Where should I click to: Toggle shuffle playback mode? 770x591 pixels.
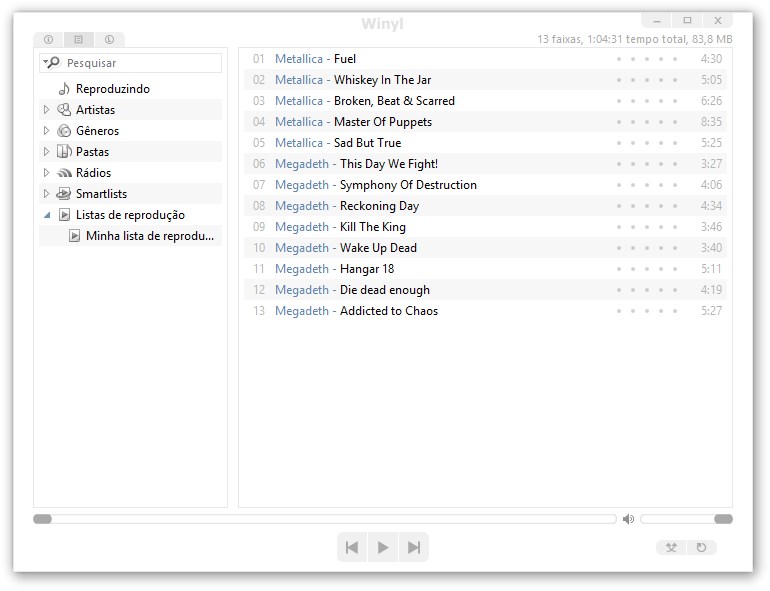tap(671, 547)
